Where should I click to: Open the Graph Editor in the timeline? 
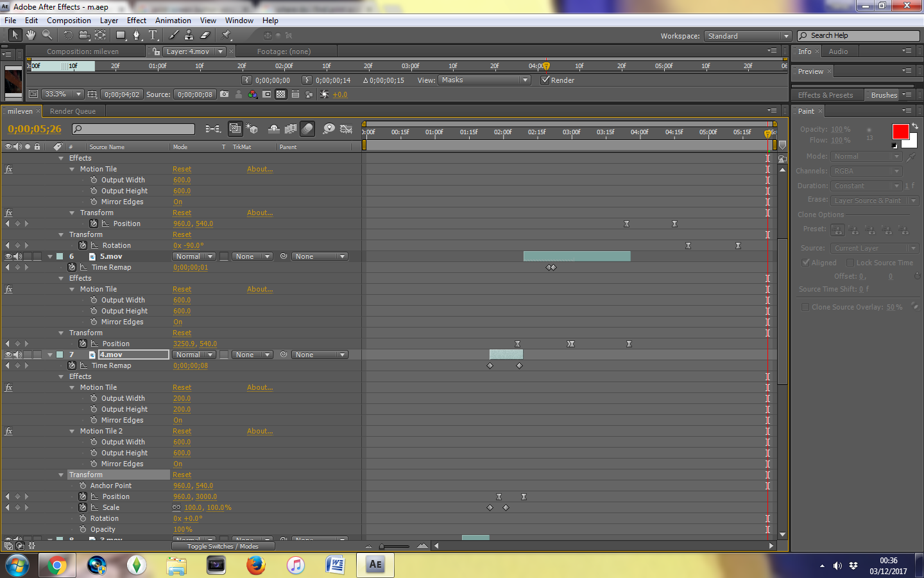[346, 128]
